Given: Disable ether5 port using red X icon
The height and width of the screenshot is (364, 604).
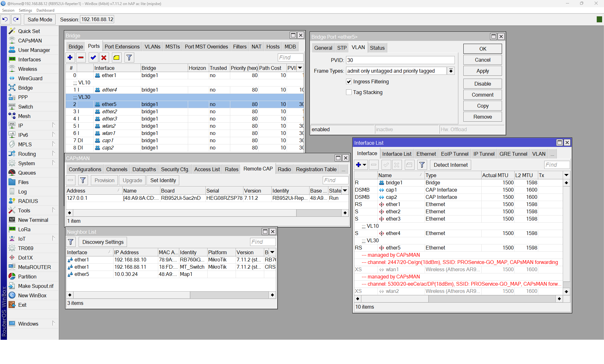Looking at the screenshot, I should tap(104, 58).
